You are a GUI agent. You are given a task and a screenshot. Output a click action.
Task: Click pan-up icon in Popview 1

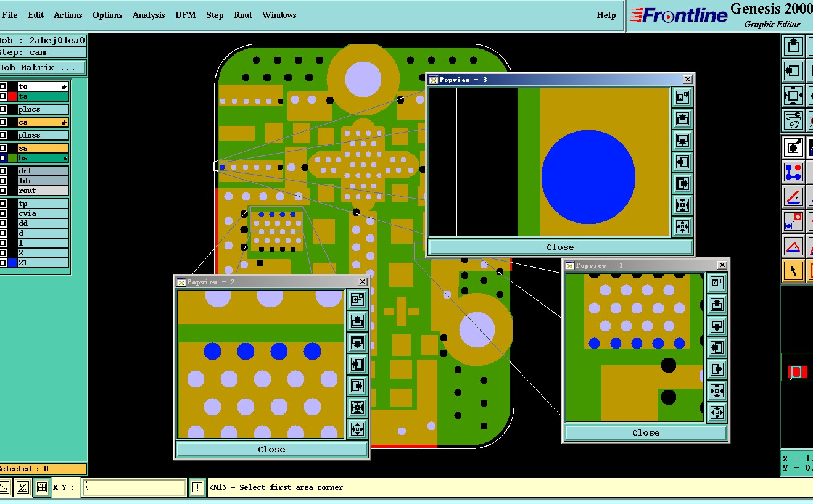(717, 304)
